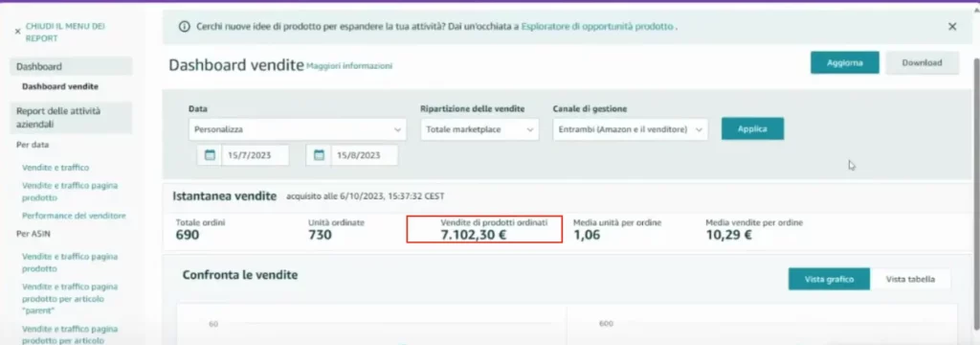Viewport: 980px width, 345px height.
Task: Dismiss the product opportunity banner
Action: click(x=952, y=26)
